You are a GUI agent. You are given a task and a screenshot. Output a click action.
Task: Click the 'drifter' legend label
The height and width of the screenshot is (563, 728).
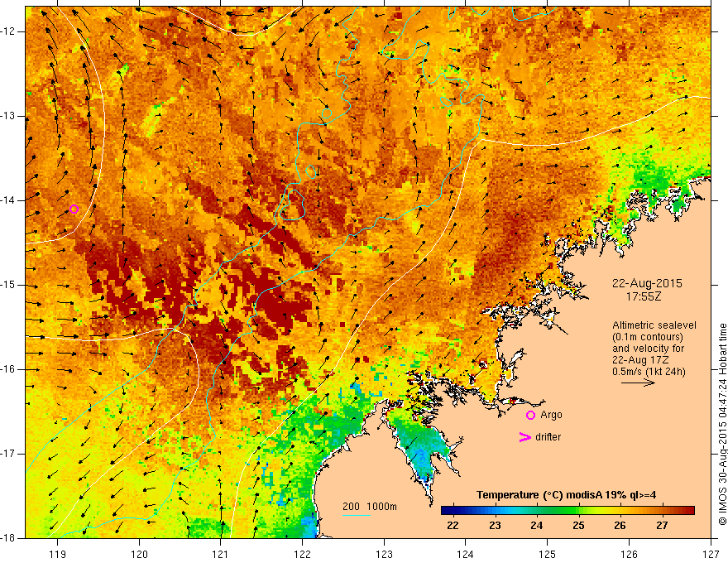(x=548, y=437)
